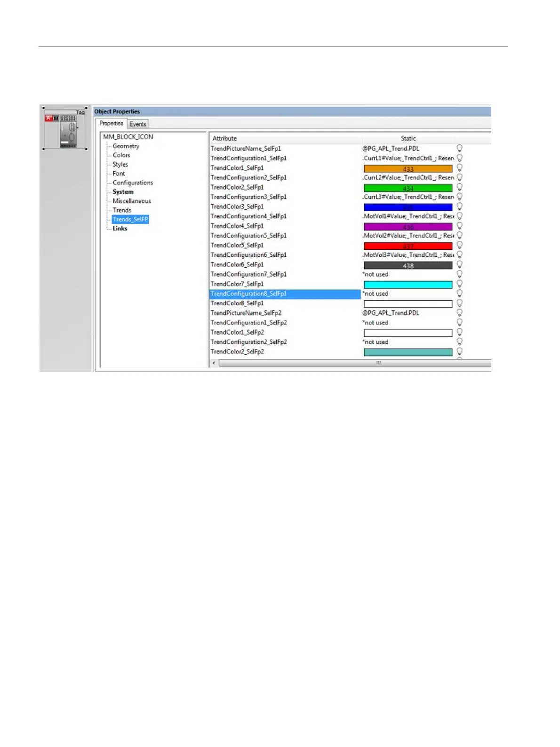Click the dynamics bulb for TrendColor1_SelFp2
The width and height of the screenshot is (560, 747).
459,332
